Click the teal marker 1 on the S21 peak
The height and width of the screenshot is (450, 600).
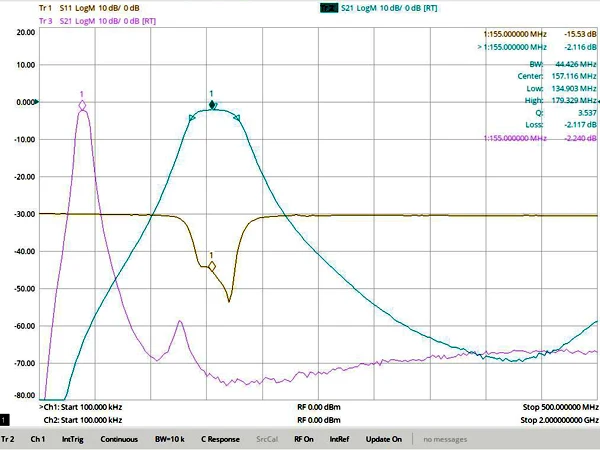[212, 105]
